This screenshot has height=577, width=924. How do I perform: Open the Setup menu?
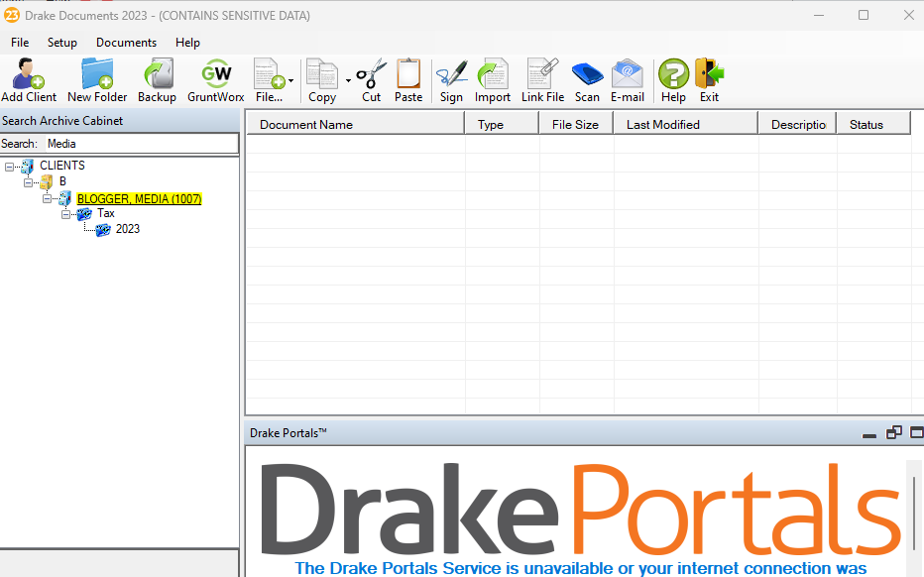pyautogui.click(x=61, y=43)
